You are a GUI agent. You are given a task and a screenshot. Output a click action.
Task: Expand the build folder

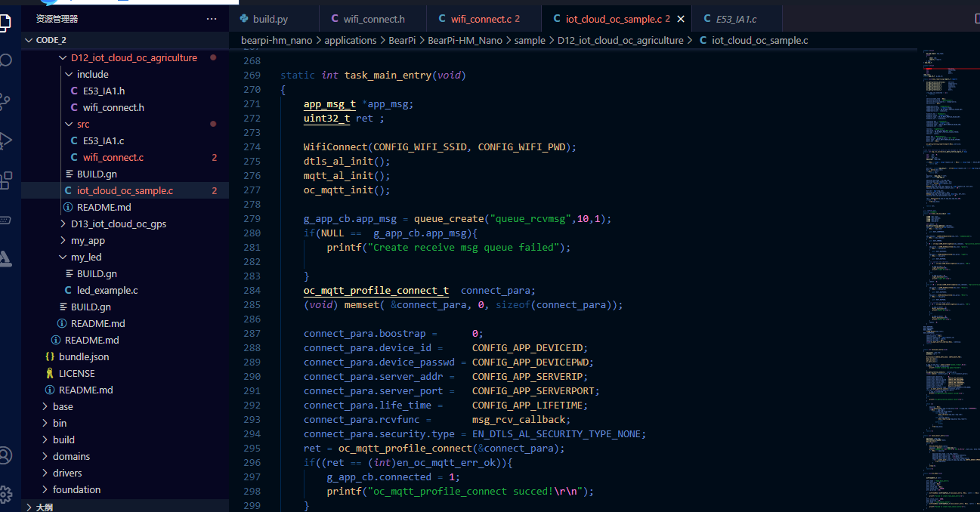point(125,440)
